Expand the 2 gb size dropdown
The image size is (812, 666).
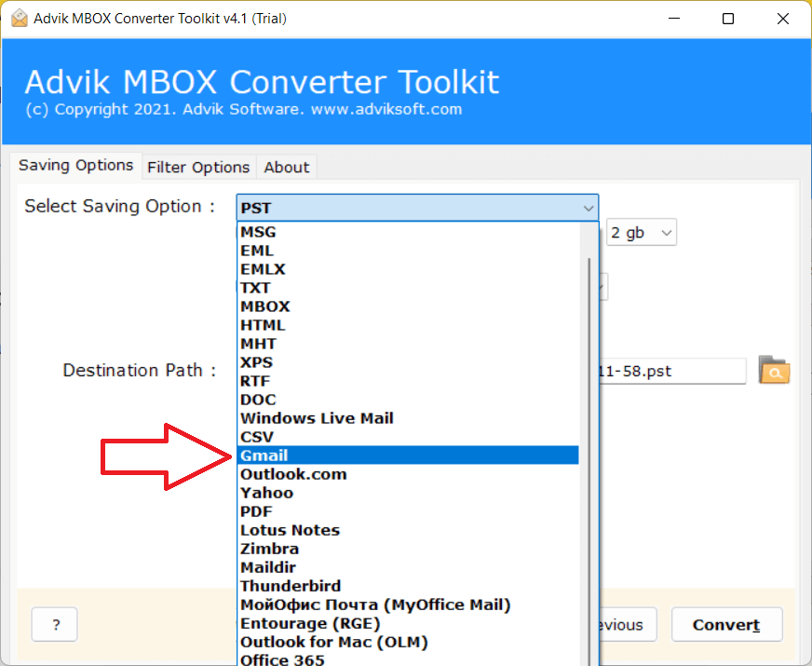[x=642, y=233]
